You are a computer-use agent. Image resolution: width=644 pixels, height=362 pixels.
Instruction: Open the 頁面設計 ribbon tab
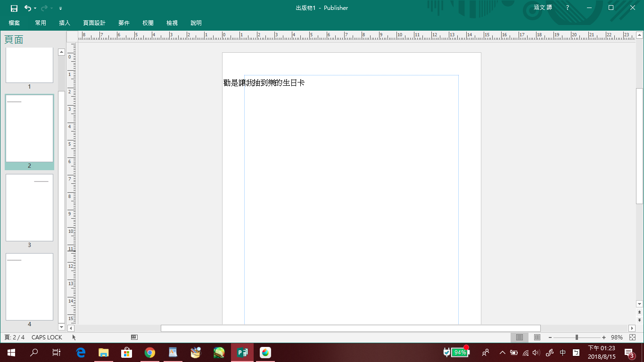pos(94,23)
